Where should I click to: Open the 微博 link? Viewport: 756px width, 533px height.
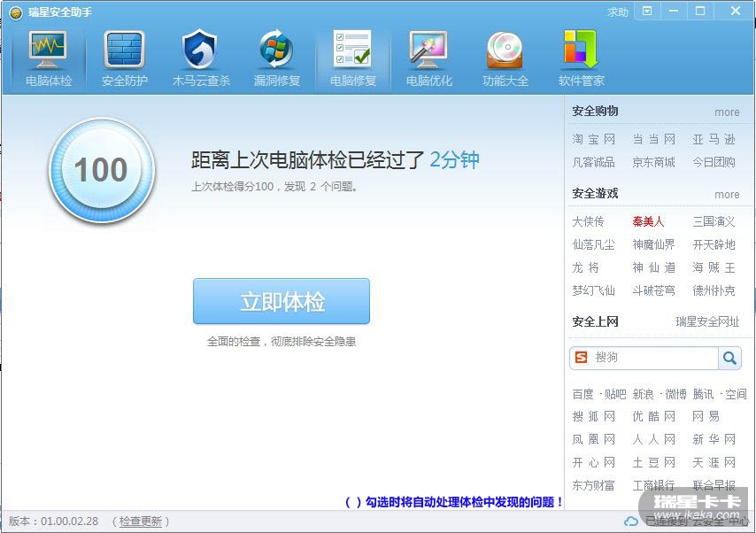coord(675,395)
